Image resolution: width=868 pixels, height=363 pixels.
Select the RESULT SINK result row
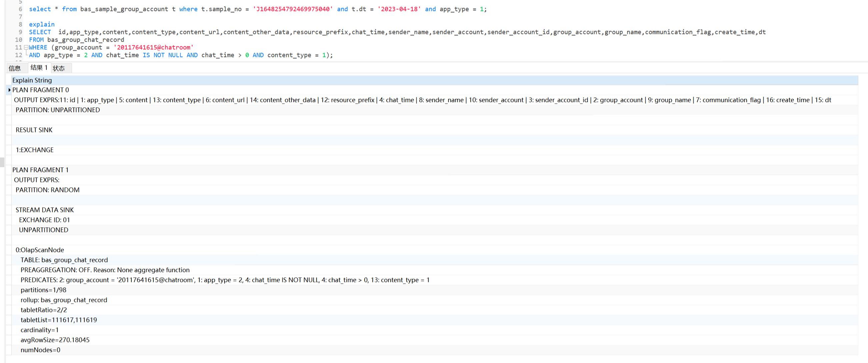(x=34, y=130)
